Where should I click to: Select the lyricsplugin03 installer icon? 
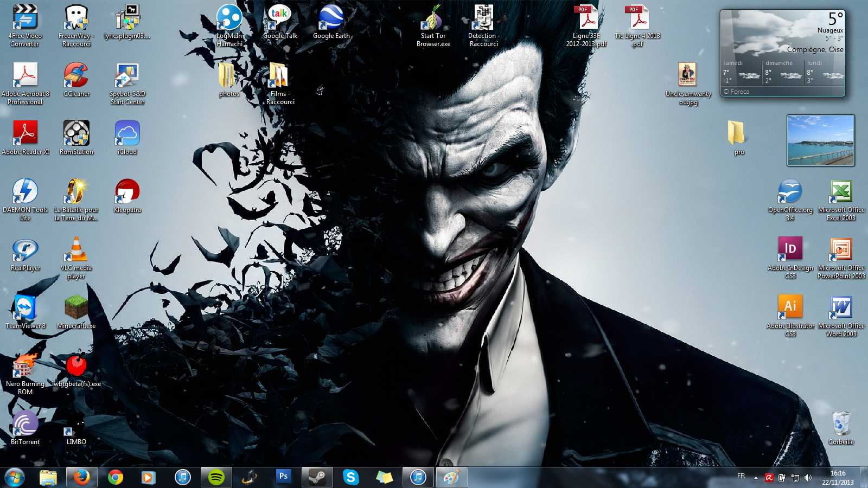(x=127, y=22)
